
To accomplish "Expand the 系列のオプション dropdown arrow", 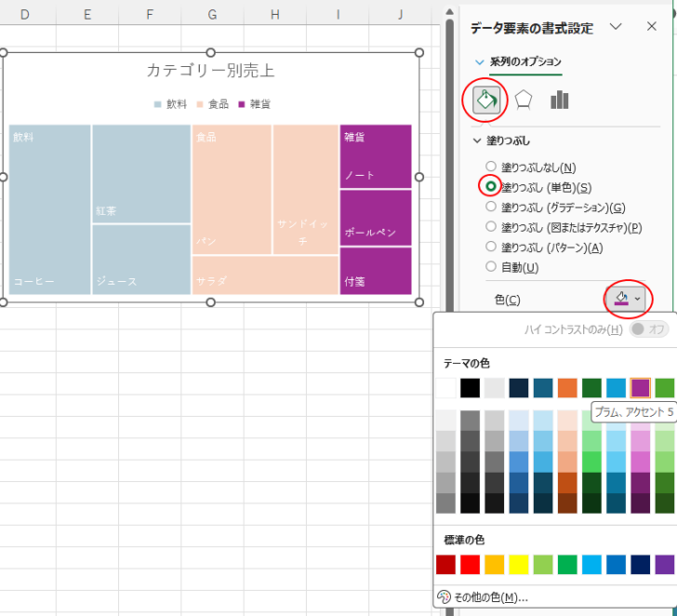I will pos(479,62).
